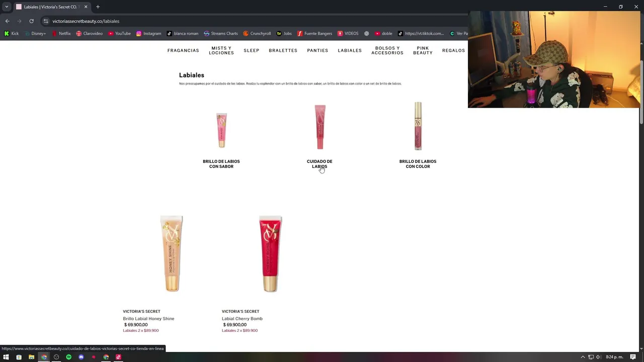Open Discord from the taskbar
Image resolution: width=644 pixels, height=362 pixels.
tap(81, 357)
